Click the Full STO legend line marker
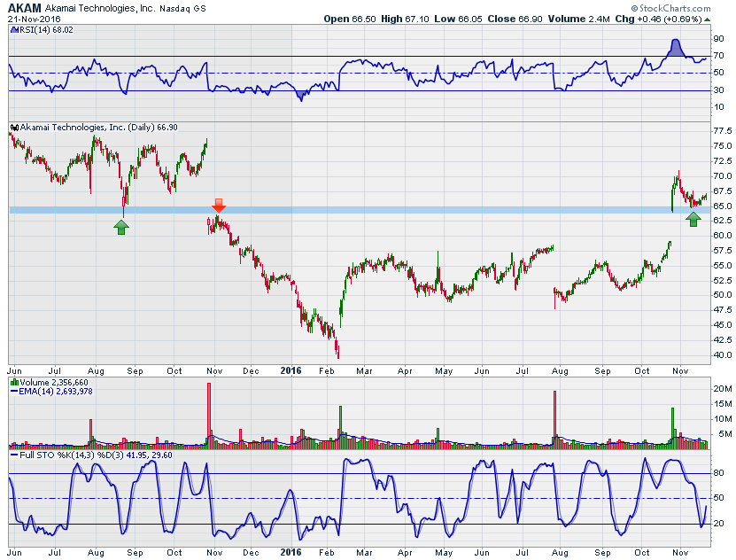736x560 pixels. pos(13,455)
